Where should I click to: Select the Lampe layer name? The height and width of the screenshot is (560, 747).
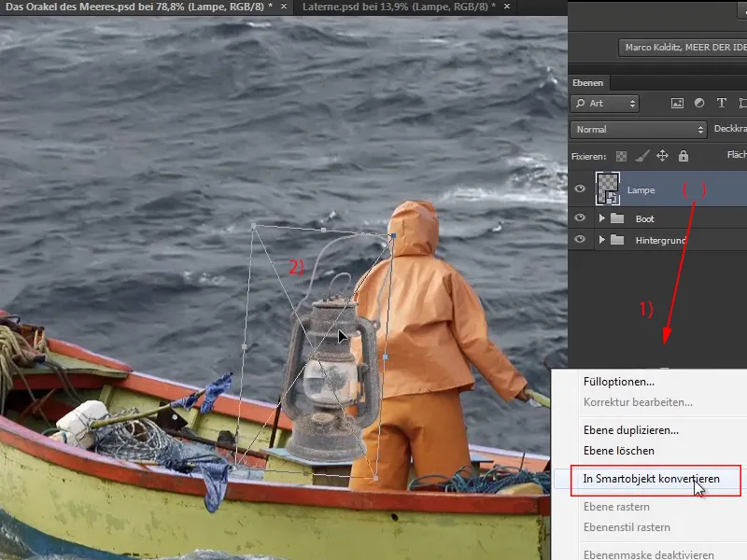pyautogui.click(x=641, y=190)
